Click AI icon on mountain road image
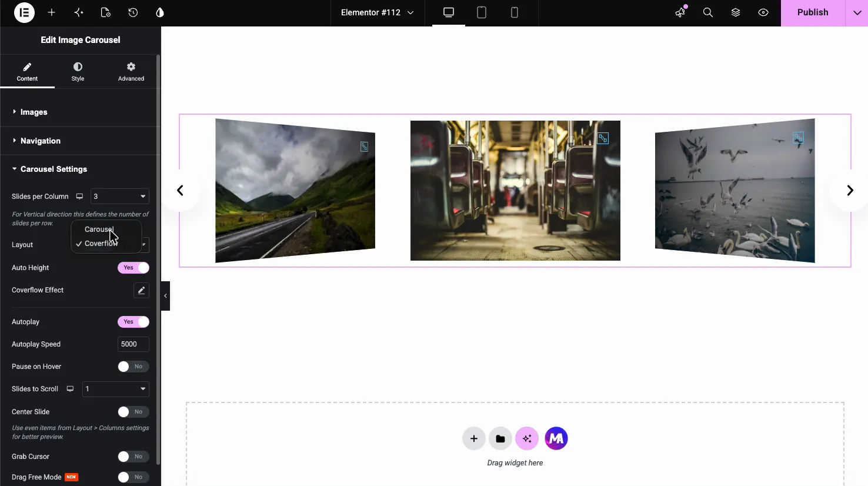868x486 pixels. click(364, 147)
